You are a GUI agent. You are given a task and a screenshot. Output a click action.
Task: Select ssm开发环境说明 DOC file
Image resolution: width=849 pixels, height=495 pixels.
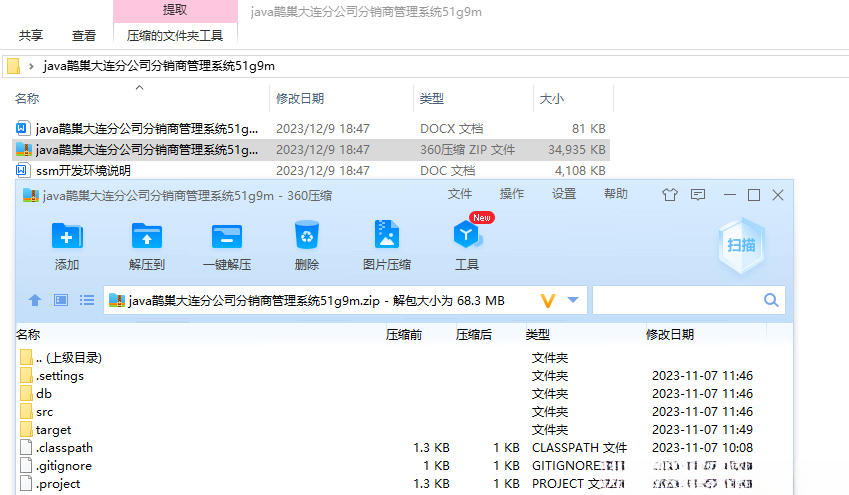[310, 171]
